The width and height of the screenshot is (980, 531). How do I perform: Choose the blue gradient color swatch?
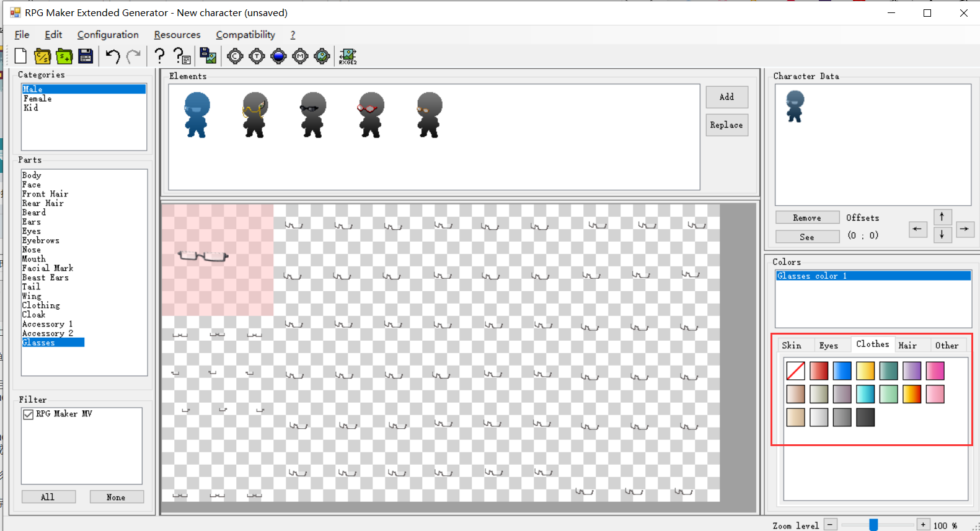click(x=842, y=371)
